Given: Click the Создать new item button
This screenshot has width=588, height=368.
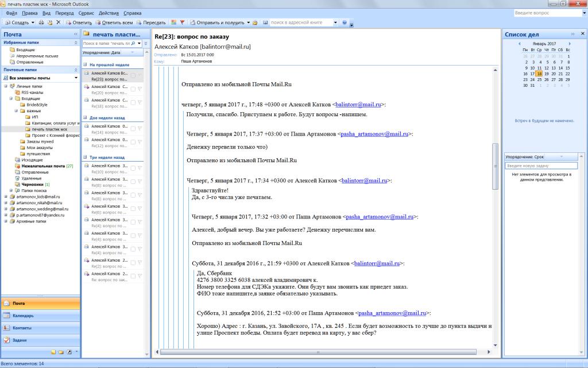Looking at the screenshot, I should coord(17,22).
